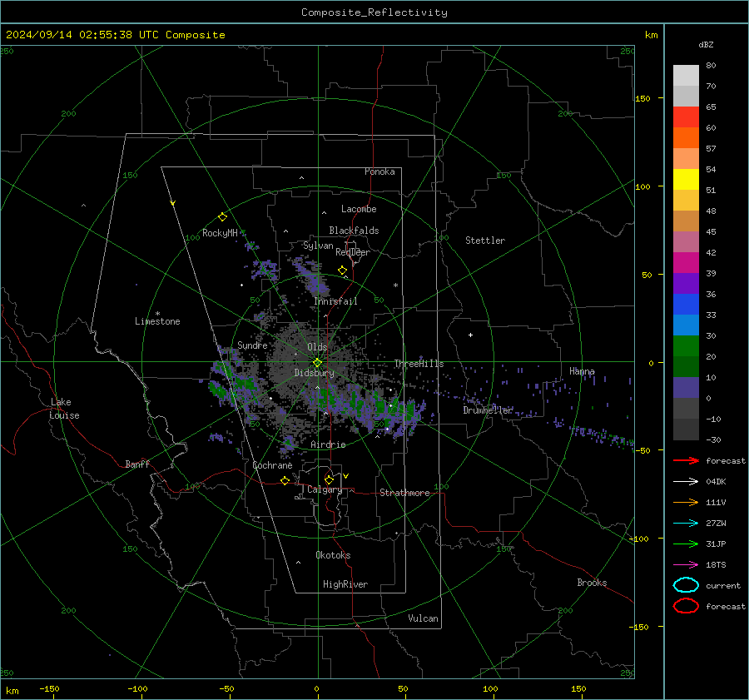Click the Blackfalds label on map
749x700 pixels.
354,231
